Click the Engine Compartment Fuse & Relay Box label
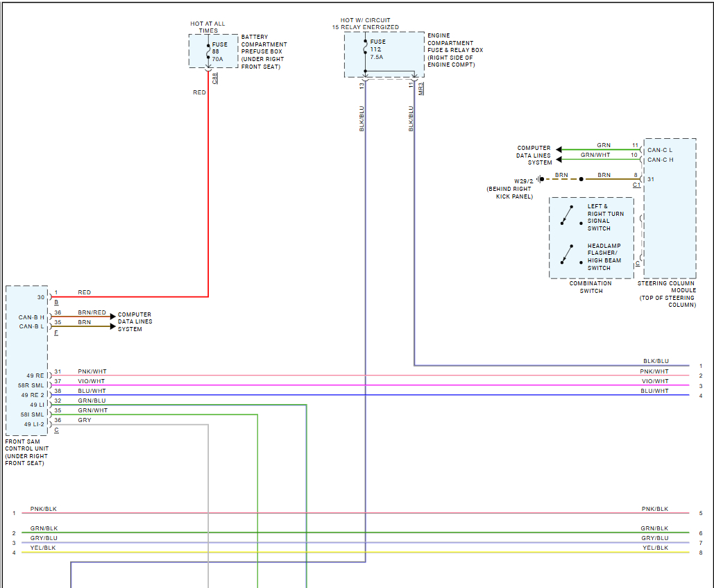Screen dimensions: 714x588 click(x=454, y=50)
